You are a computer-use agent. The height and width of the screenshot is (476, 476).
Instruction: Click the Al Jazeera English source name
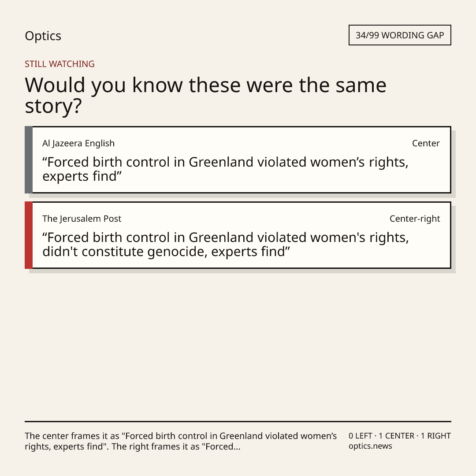click(78, 143)
